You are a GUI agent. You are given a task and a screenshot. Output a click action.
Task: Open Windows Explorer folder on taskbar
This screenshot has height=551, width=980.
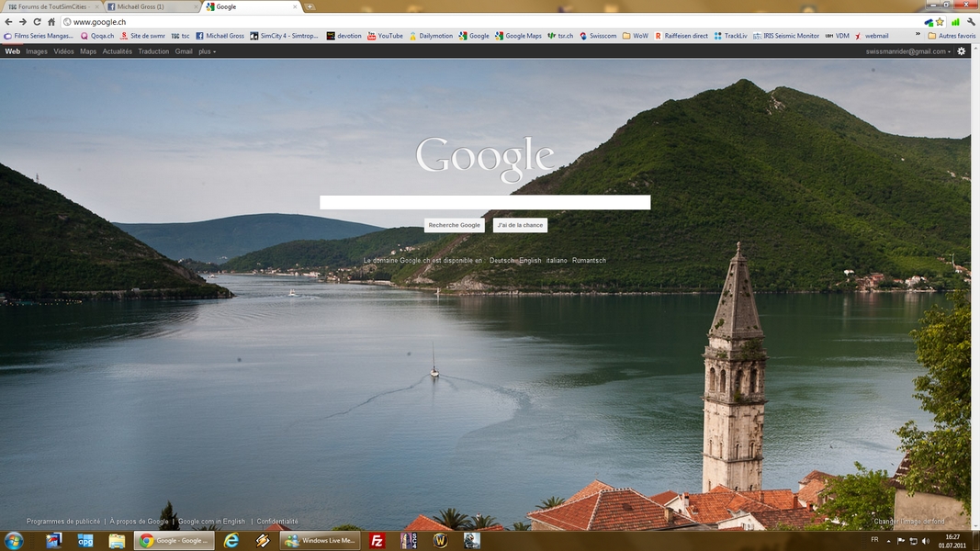pyautogui.click(x=117, y=540)
